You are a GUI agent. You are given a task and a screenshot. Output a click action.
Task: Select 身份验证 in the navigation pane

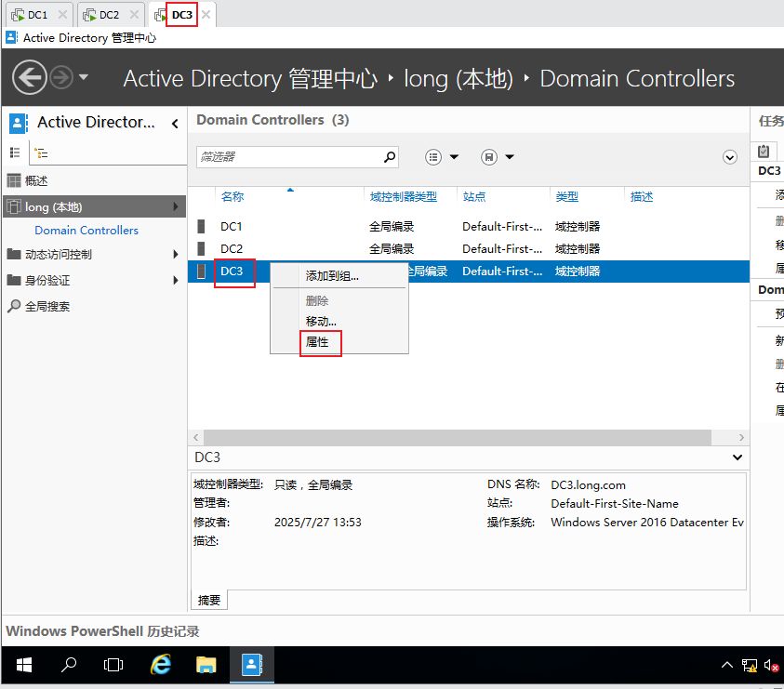(x=47, y=281)
